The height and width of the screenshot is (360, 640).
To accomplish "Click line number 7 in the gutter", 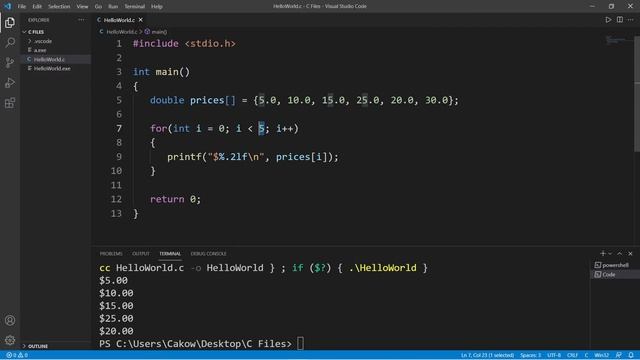I will coord(119,129).
